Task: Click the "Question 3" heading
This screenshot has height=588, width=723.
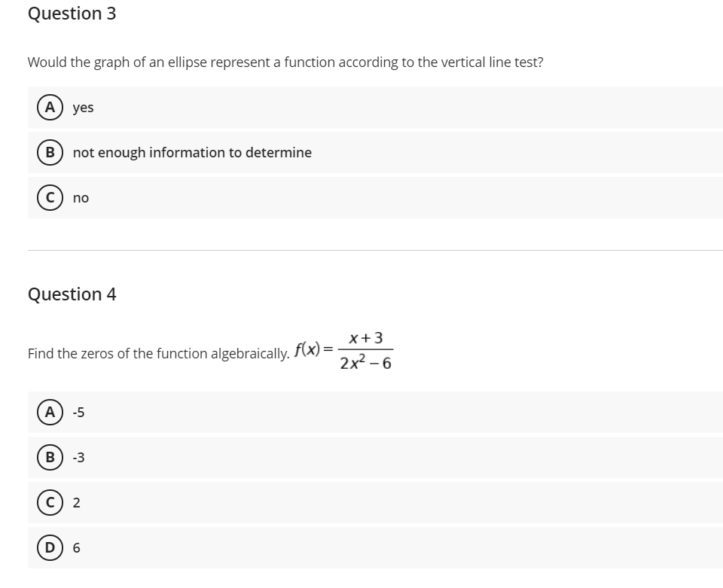Action: coord(72,13)
